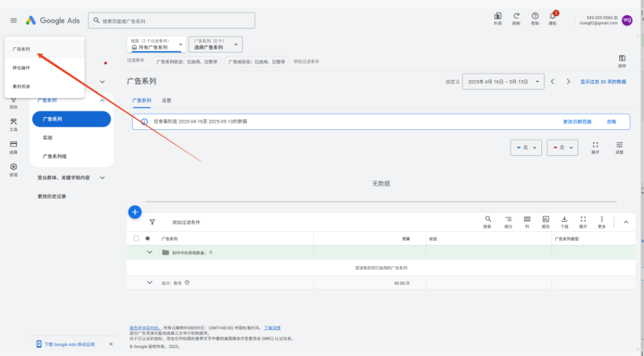Image resolution: width=644 pixels, height=356 pixels.
Task: Open the 结算 billing sidebar icon
Action: pyautogui.click(x=14, y=147)
